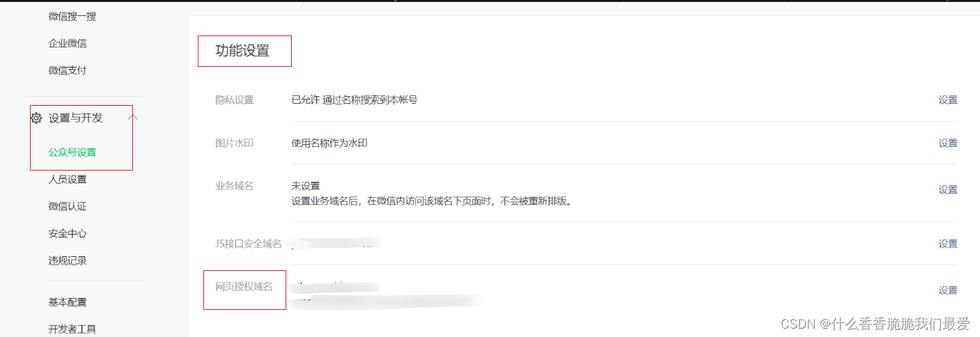
Task: Open 违规记录 in sidebar
Action: (x=68, y=261)
